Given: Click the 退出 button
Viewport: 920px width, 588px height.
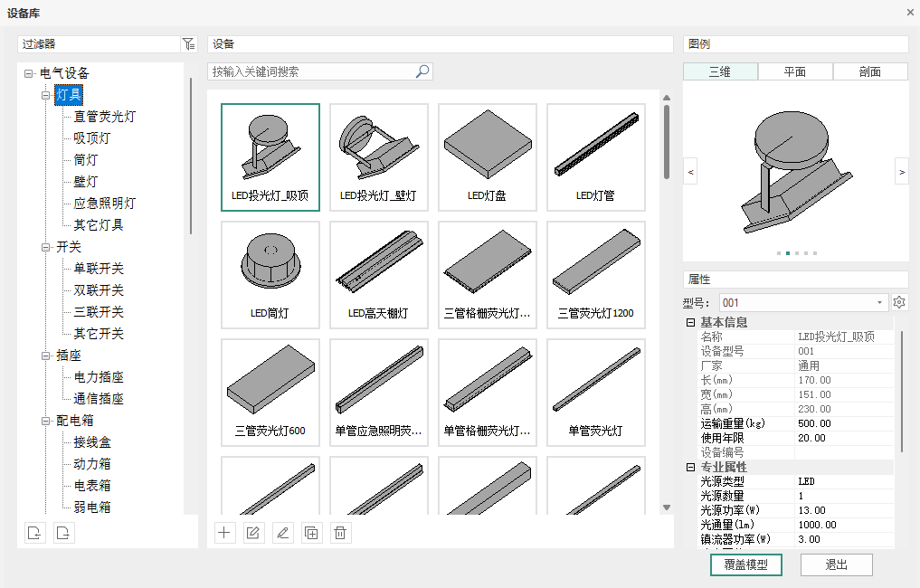Looking at the screenshot, I should pyautogui.click(x=837, y=564).
